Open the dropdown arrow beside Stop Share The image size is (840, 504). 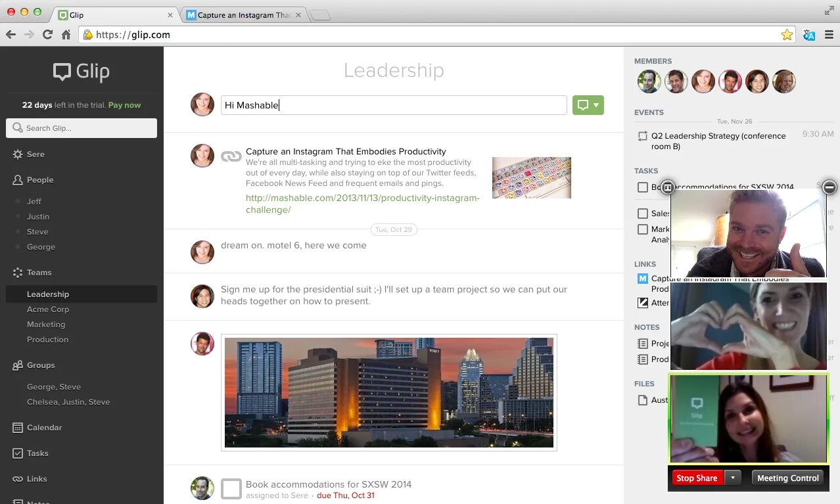[x=733, y=478]
